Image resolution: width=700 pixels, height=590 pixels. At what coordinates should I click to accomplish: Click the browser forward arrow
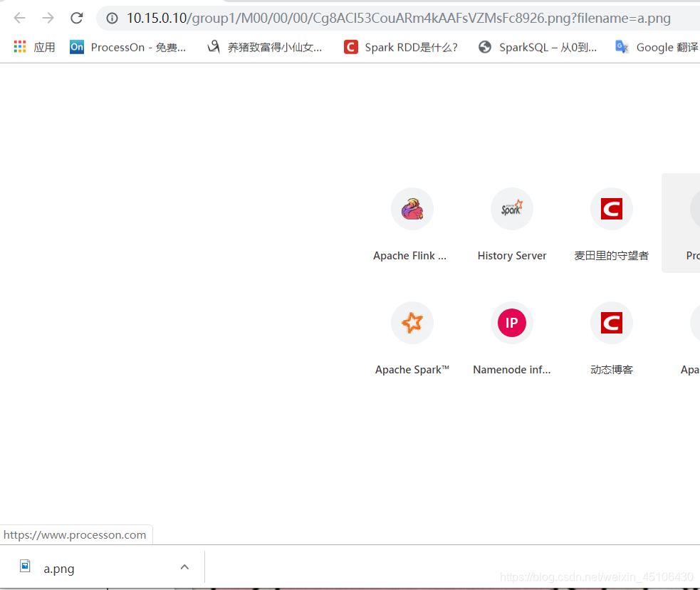pyautogui.click(x=48, y=18)
